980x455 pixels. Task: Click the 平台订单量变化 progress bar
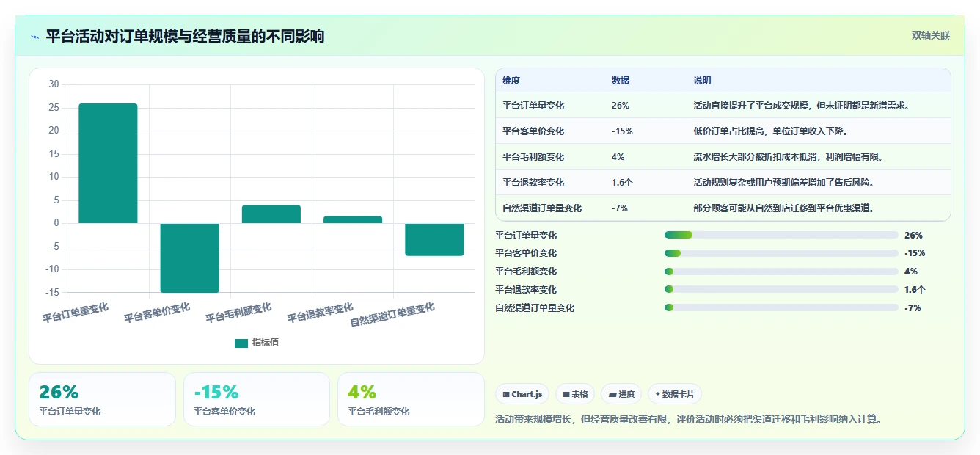781,235
